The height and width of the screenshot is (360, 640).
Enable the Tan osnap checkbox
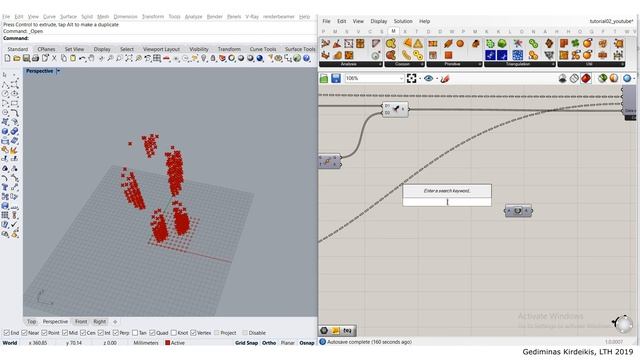pos(135,333)
